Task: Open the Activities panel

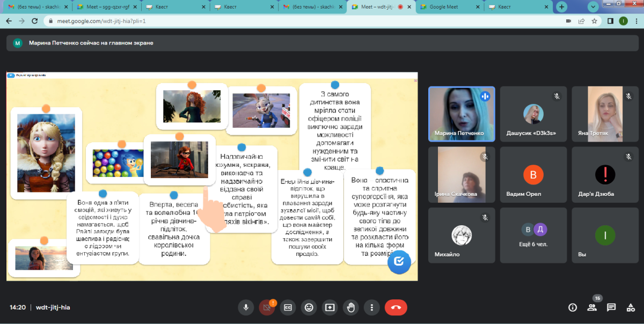Action: (630, 307)
